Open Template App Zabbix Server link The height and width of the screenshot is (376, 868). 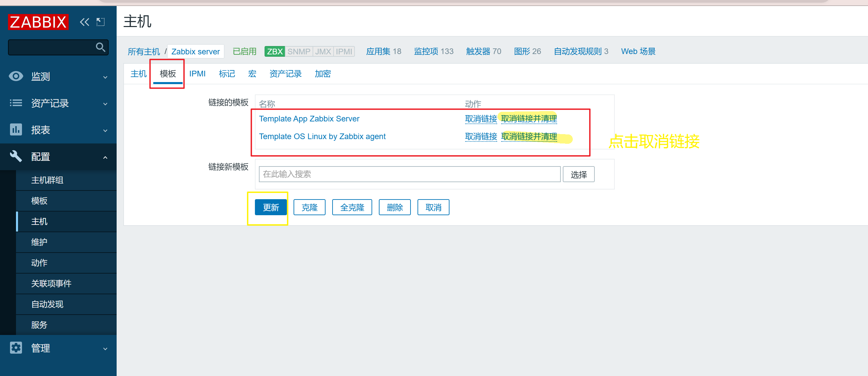[x=309, y=119]
